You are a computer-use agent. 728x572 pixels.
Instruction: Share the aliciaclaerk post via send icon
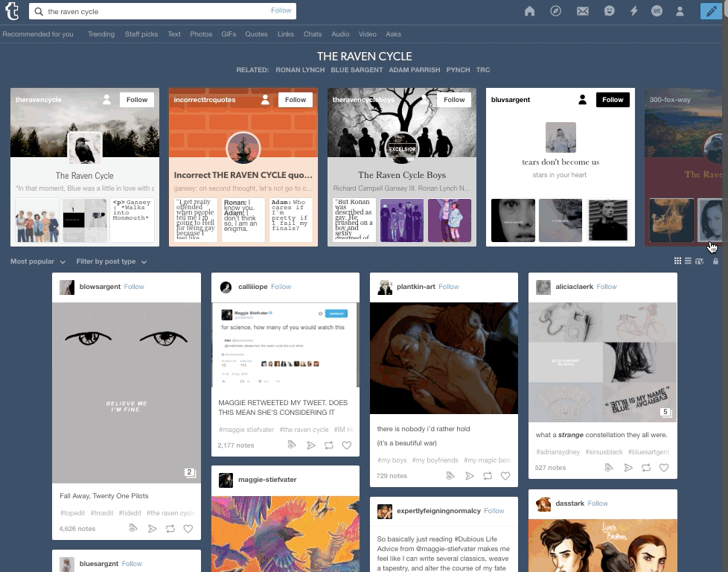point(628,468)
